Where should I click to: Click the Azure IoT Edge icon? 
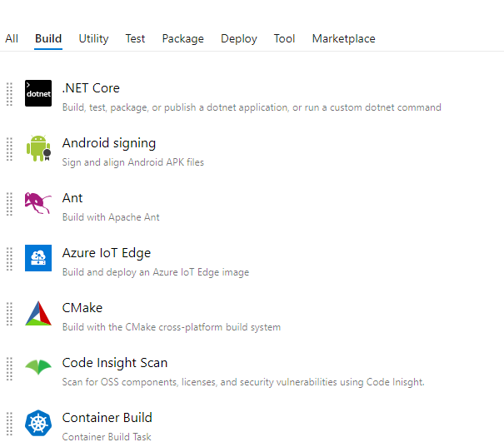[38, 258]
